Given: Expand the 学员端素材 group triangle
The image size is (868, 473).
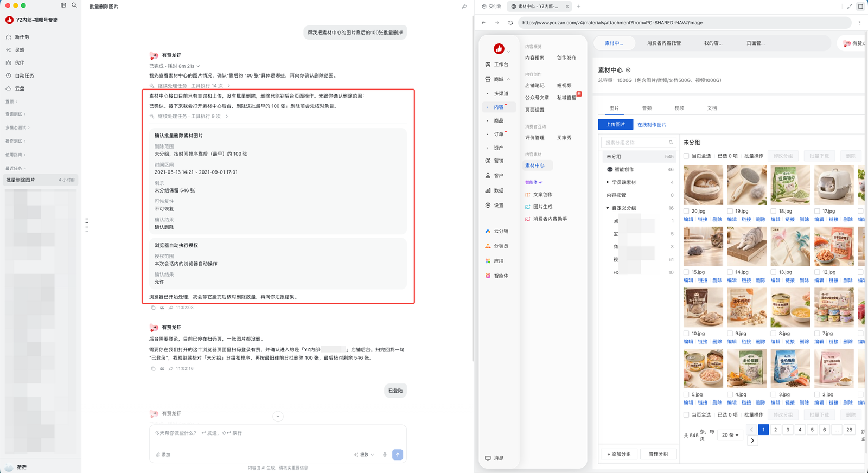Looking at the screenshot, I should pos(608,182).
